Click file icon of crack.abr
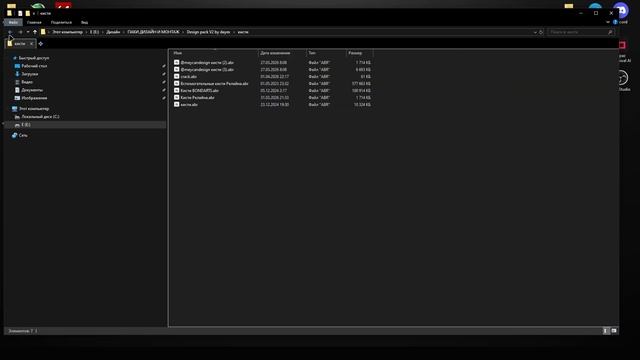This screenshot has width=640, height=360. pos(176,76)
